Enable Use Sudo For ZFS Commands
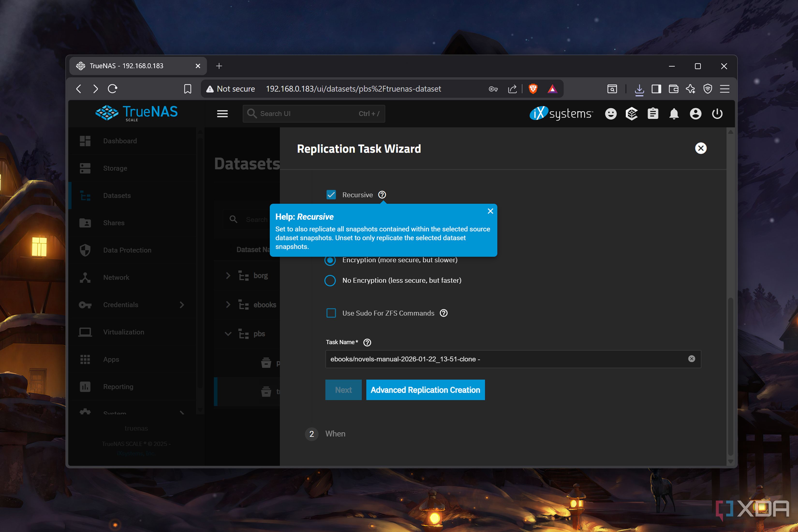This screenshot has width=798, height=532. [x=331, y=313]
